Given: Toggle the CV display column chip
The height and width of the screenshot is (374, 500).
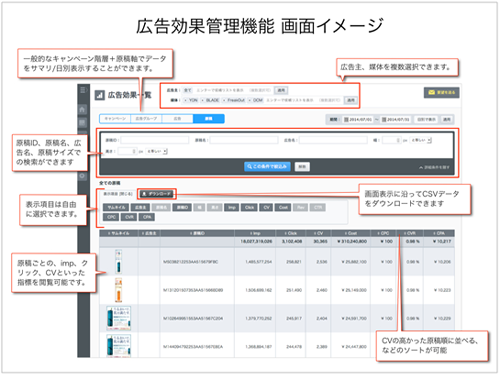Looking at the screenshot, I should point(267,208).
